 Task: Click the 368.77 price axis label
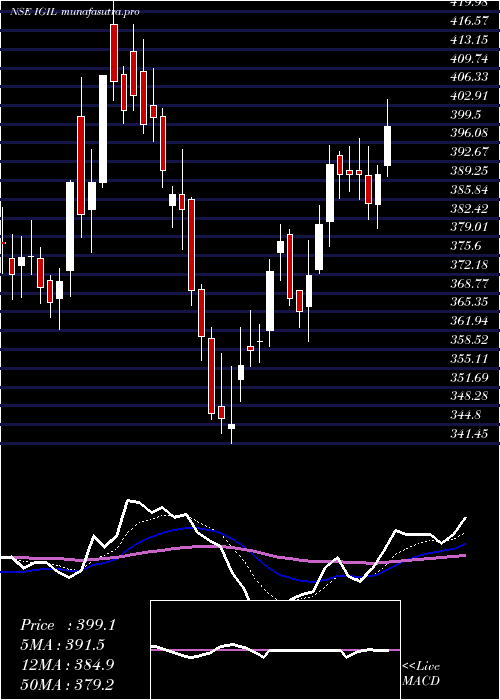471,283
